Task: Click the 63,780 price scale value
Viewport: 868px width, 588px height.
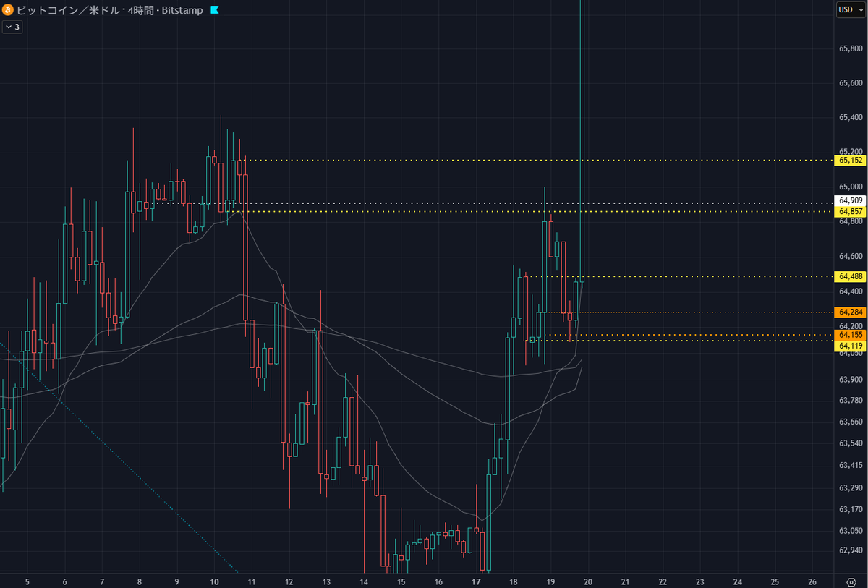Action: click(x=851, y=401)
